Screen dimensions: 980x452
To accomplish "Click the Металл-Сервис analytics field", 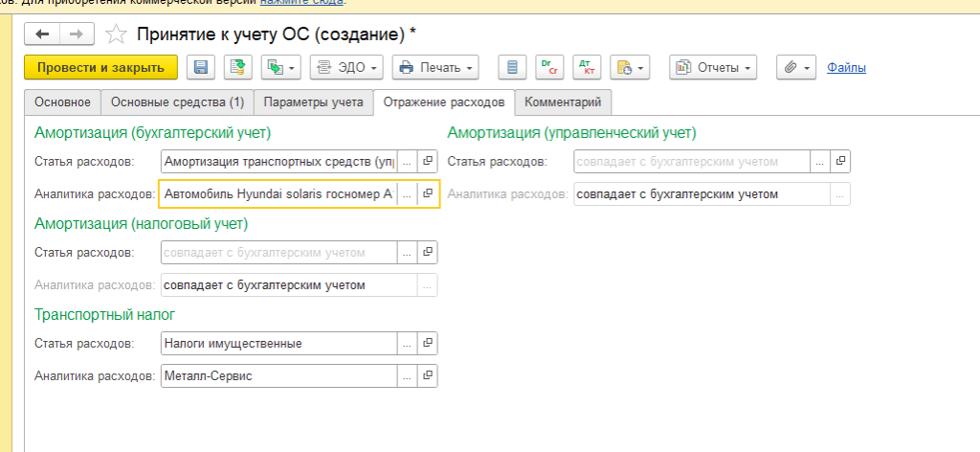I will [x=278, y=375].
